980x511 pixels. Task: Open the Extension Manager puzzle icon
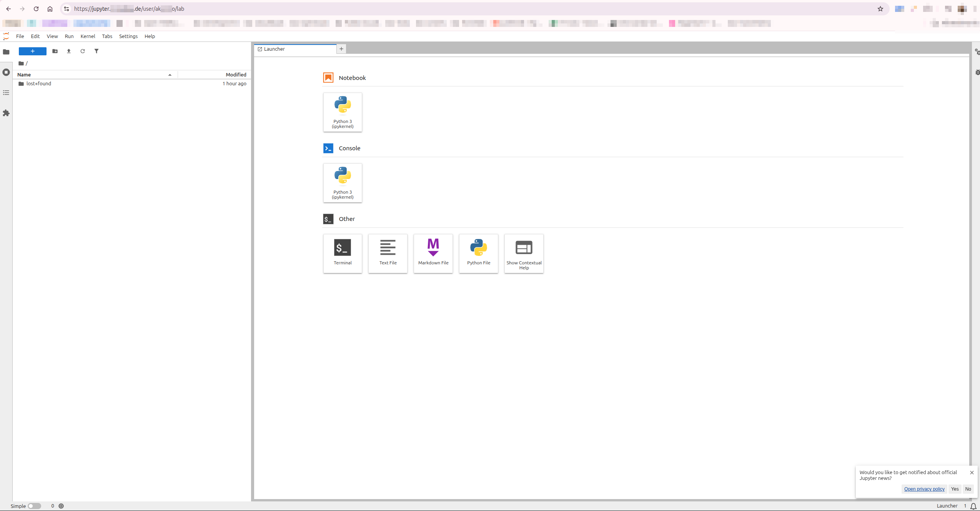[x=6, y=113]
